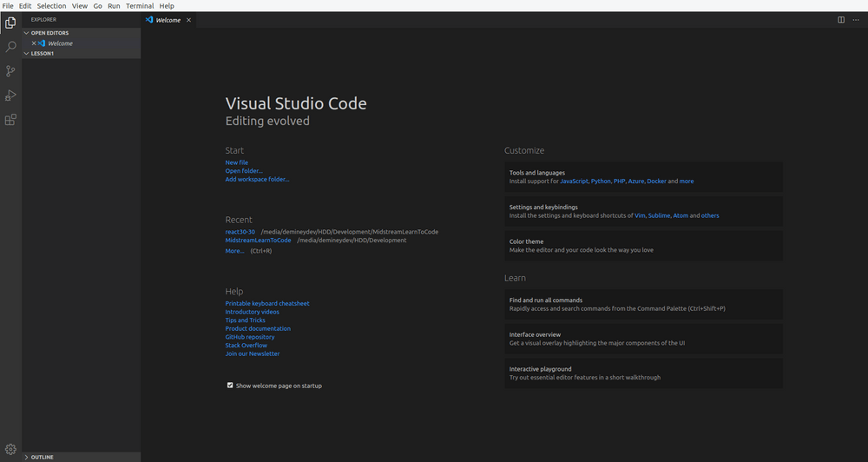Image resolution: width=868 pixels, height=462 pixels.
Task: Open the Go menu
Action: 97,5
